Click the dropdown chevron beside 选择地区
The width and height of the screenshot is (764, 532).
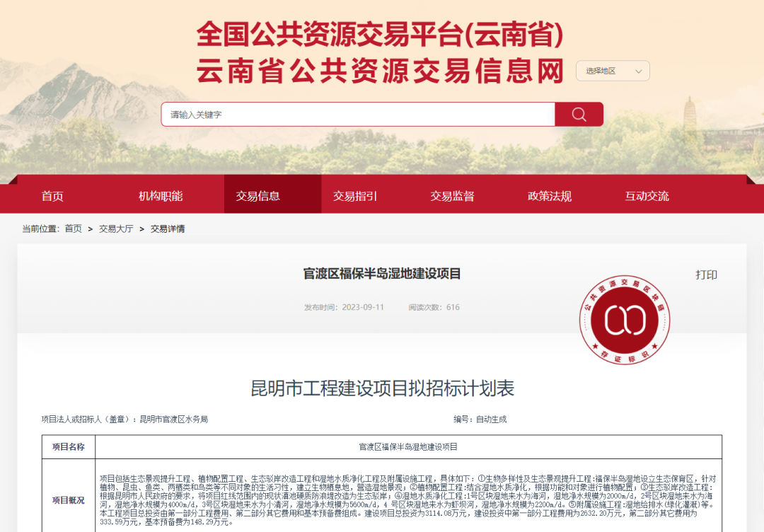[638, 71]
